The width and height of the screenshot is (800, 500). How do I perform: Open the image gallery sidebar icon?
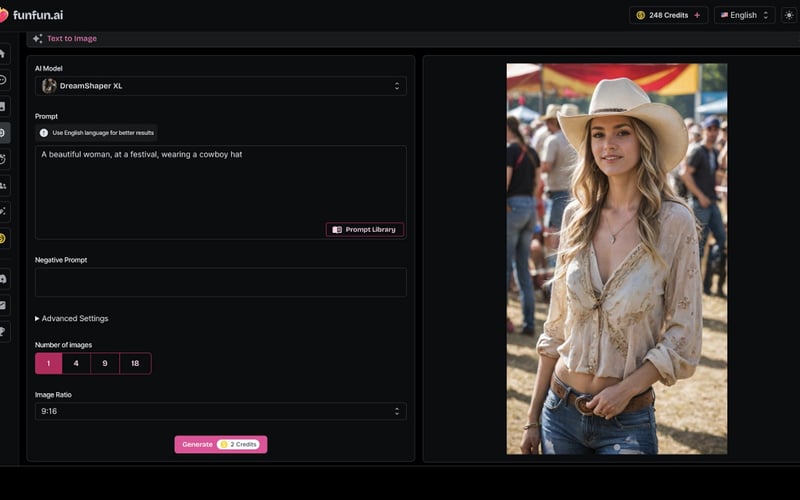[3, 106]
